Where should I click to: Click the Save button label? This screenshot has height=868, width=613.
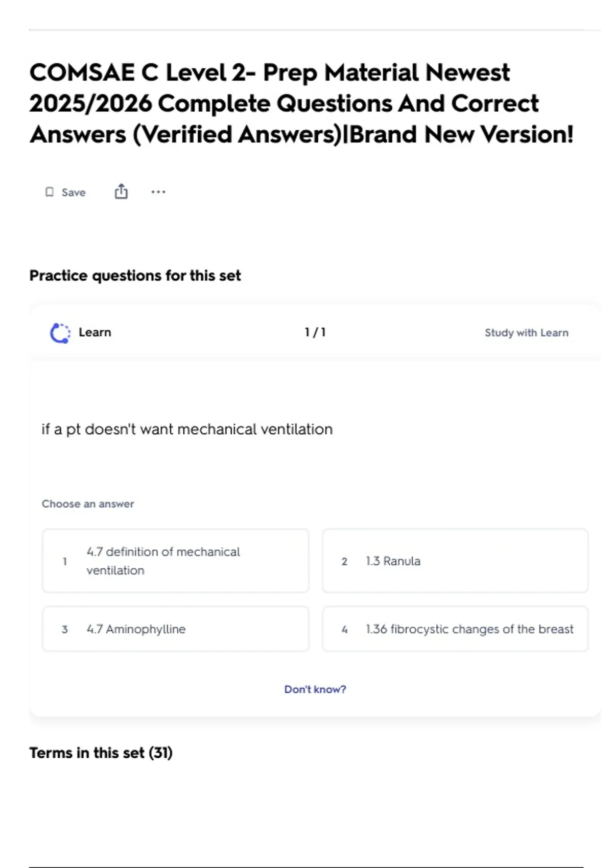point(74,192)
